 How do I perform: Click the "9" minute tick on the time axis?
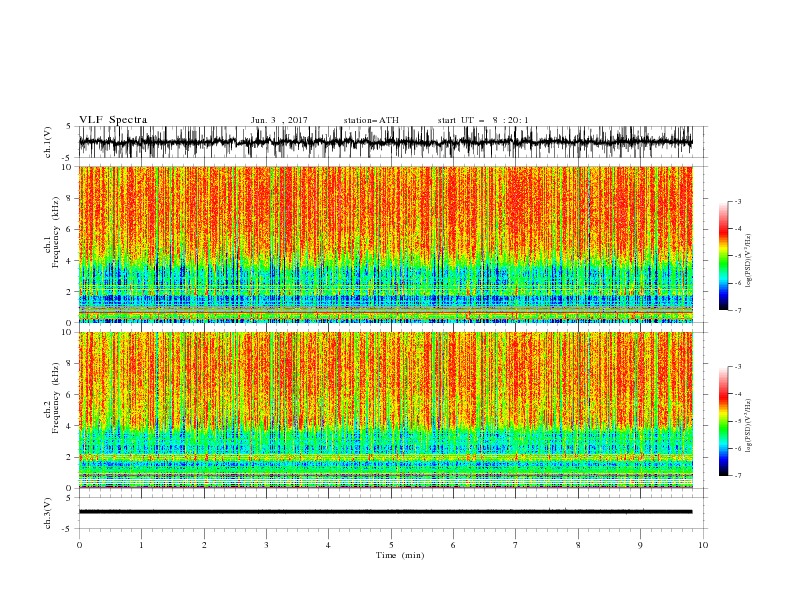tap(640, 545)
